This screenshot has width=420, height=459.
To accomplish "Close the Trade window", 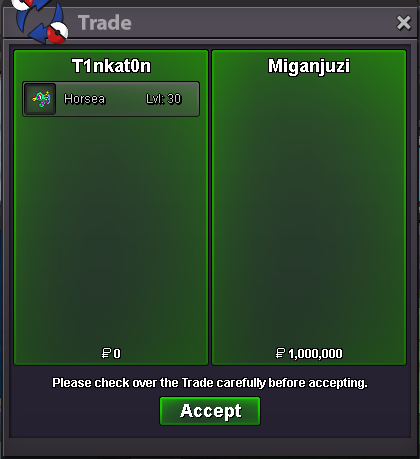I will [403, 23].
